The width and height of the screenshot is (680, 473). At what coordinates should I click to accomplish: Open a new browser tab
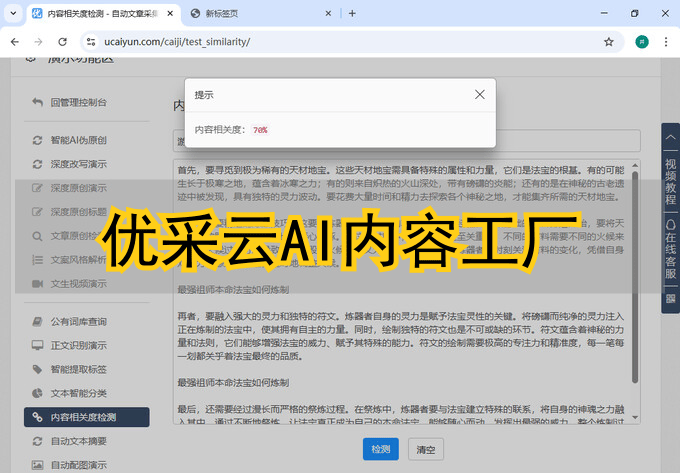click(x=352, y=13)
